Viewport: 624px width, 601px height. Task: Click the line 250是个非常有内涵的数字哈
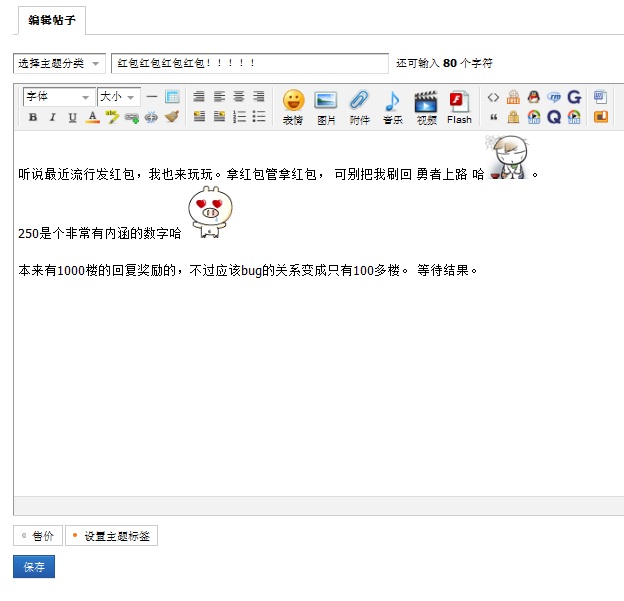tap(99, 233)
